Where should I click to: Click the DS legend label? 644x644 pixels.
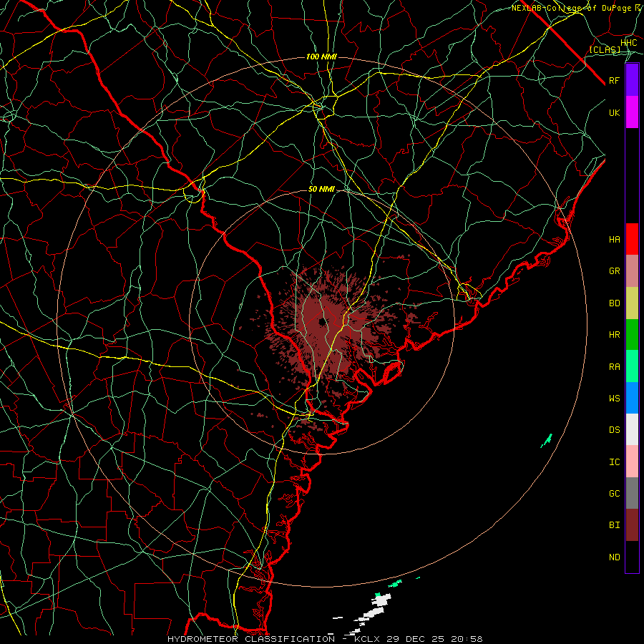tap(615, 430)
